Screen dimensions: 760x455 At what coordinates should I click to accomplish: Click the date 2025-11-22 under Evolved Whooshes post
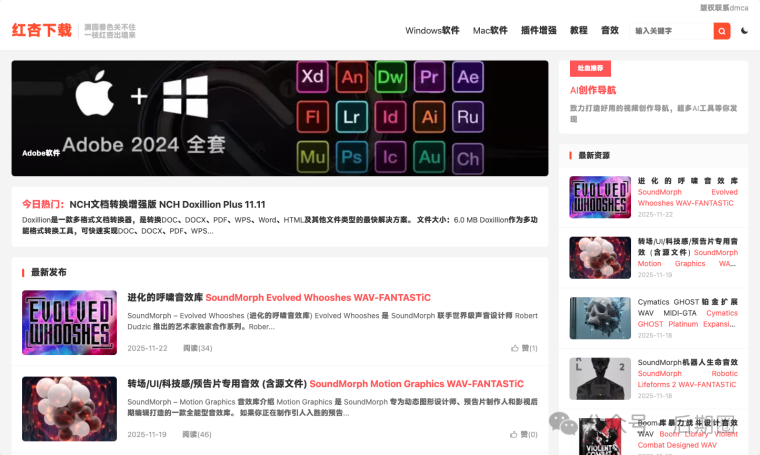coord(147,348)
